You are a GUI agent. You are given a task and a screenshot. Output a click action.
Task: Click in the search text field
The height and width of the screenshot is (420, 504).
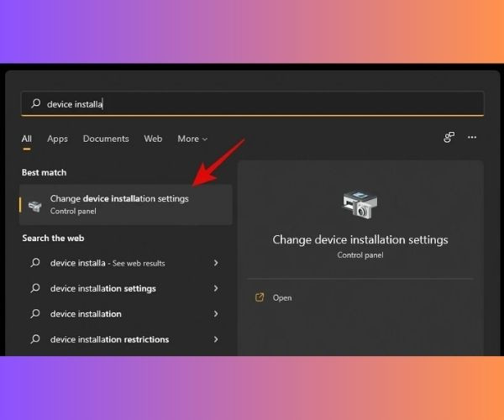click(x=252, y=103)
